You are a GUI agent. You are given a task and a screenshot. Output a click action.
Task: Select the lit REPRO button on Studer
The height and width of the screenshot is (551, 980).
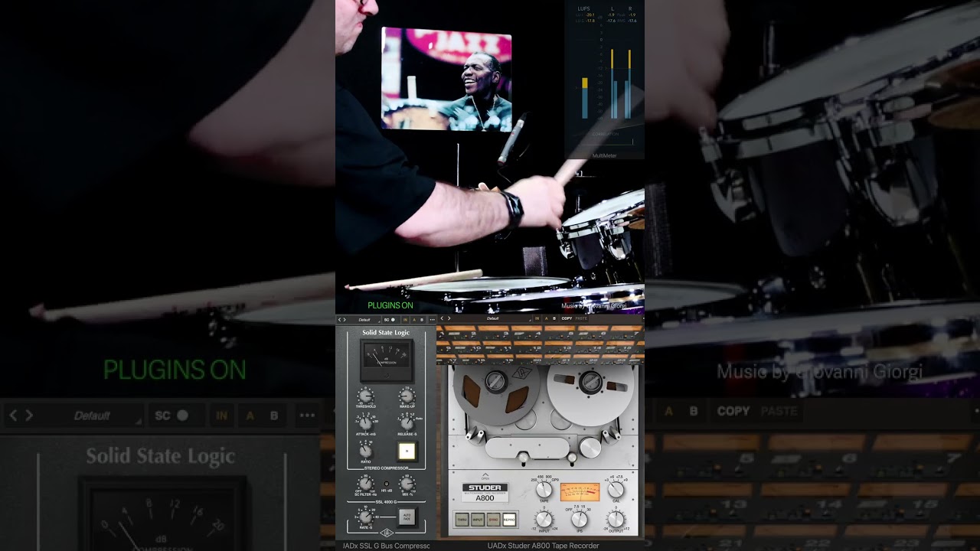(509, 519)
